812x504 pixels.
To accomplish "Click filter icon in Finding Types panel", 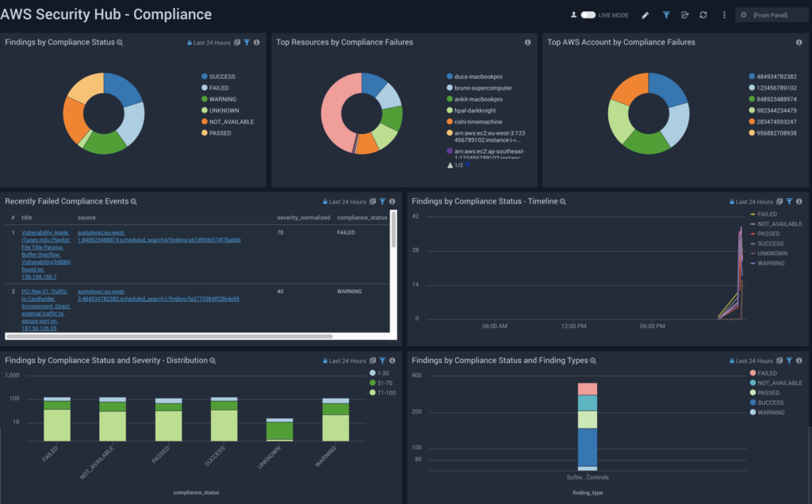I will coord(789,361).
